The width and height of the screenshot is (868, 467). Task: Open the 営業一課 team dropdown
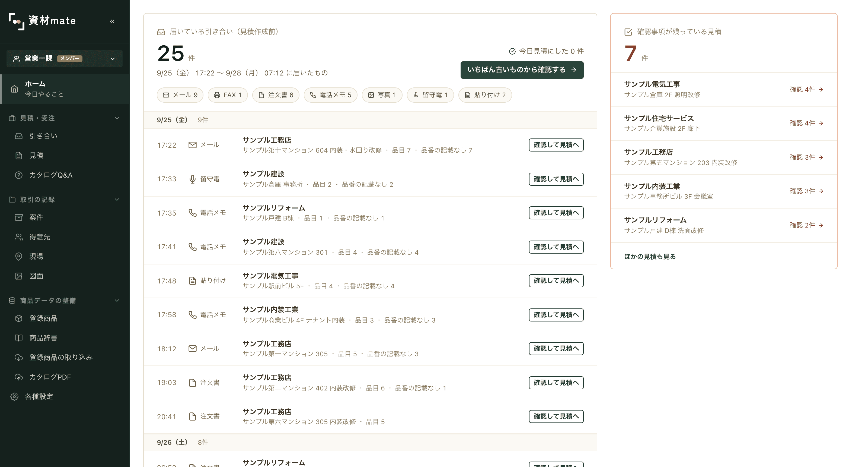click(64, 58)
